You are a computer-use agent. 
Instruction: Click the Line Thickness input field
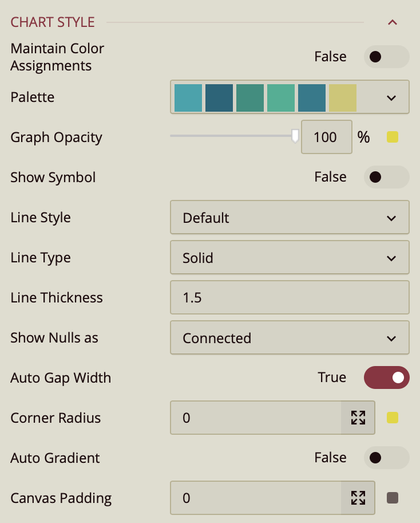(290, 298)
